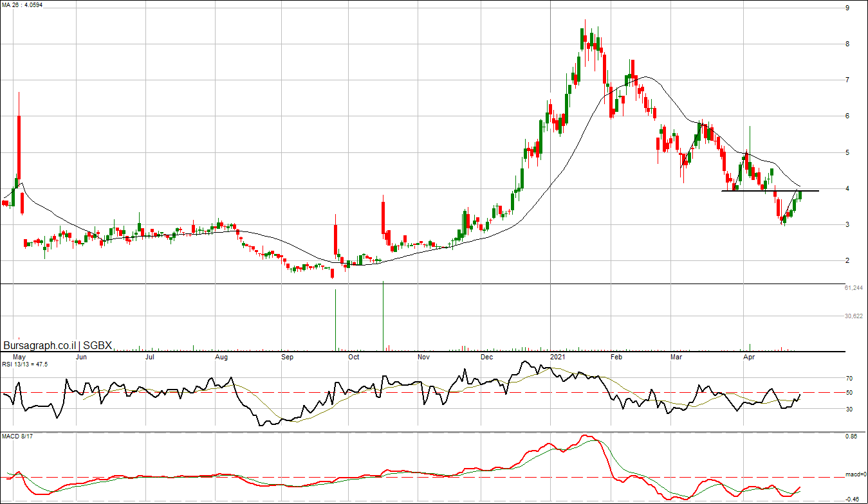Screen dimensions: 868x504
Task: Click the price axis label 6
Action: coord(848,116)
